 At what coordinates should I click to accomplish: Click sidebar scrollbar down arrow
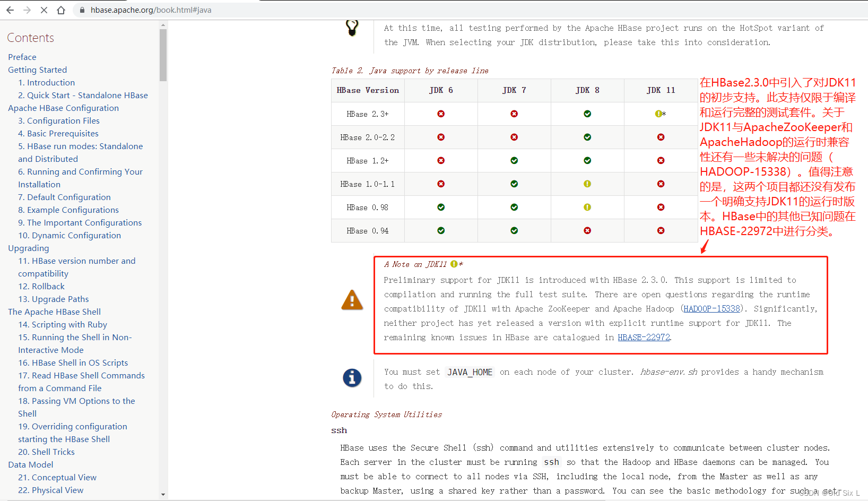163,495
